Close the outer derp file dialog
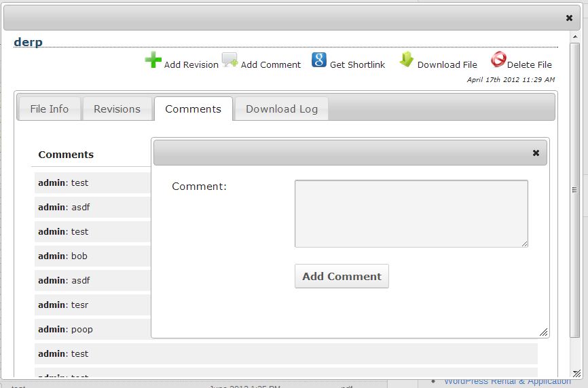The image size is (588, 388). click(569, 18)
